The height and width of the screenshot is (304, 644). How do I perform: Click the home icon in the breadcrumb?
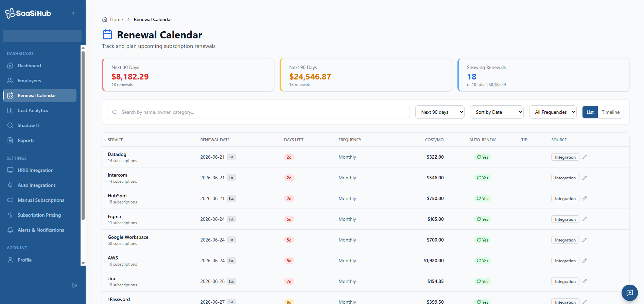pyautogui.click(x=105, y=19)
